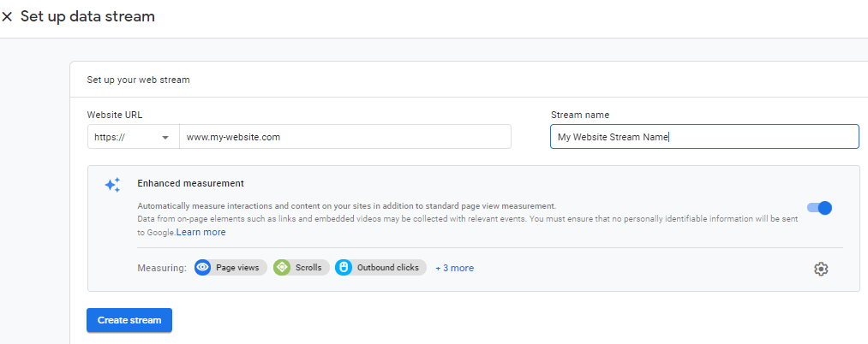Focus the Stream name text field
868x344 pixels.
(704, 137)
